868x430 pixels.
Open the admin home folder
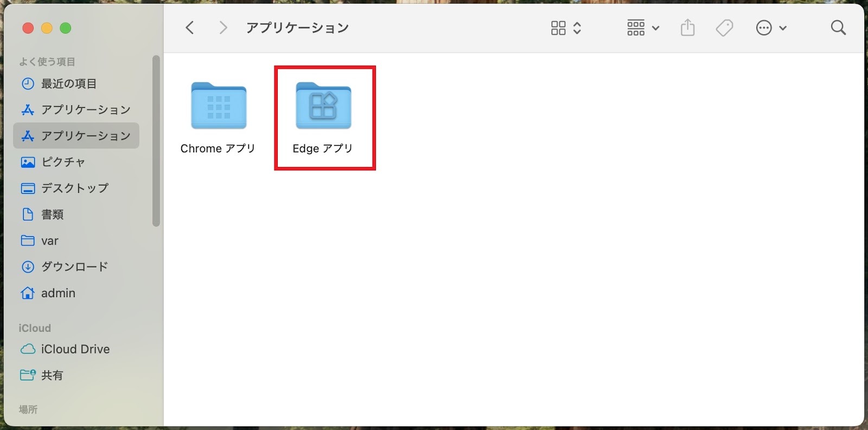pos(76,293)
